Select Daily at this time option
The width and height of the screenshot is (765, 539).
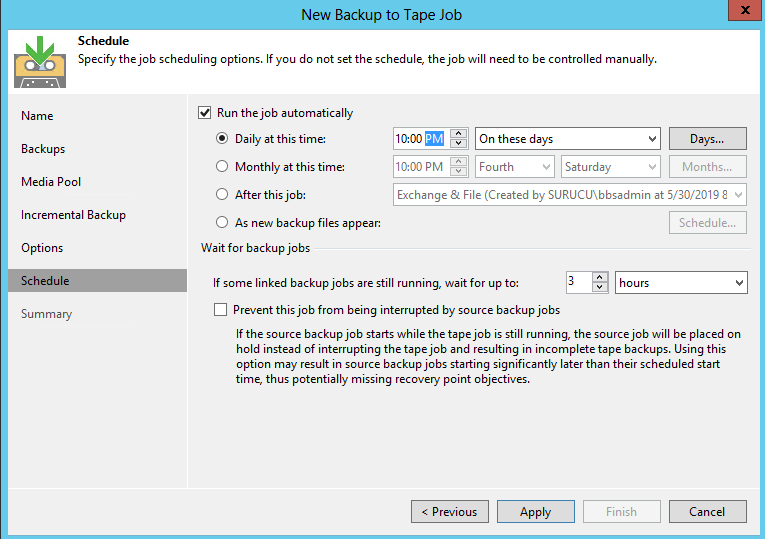click(223, 139)
